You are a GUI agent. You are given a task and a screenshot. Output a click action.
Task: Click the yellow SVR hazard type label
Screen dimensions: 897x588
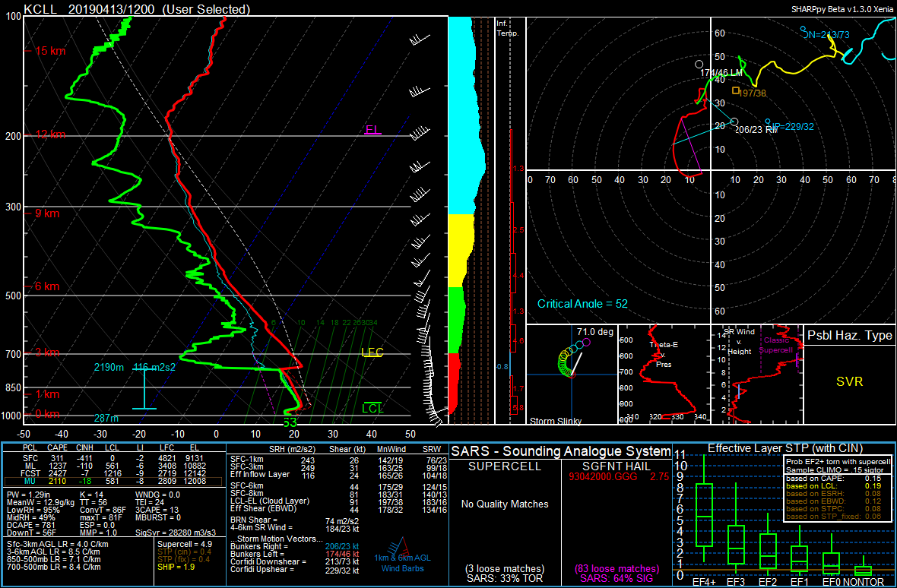tap(849, 381)
